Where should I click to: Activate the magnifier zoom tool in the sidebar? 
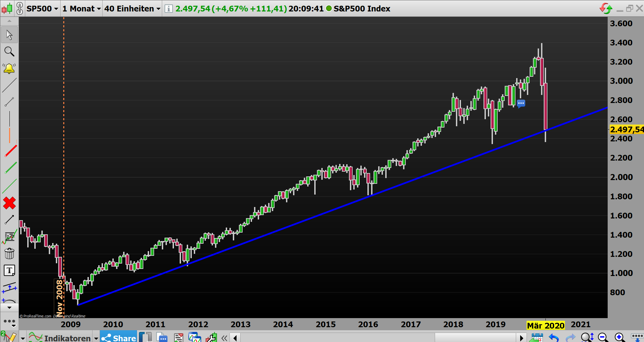click(x=9, y=52)
